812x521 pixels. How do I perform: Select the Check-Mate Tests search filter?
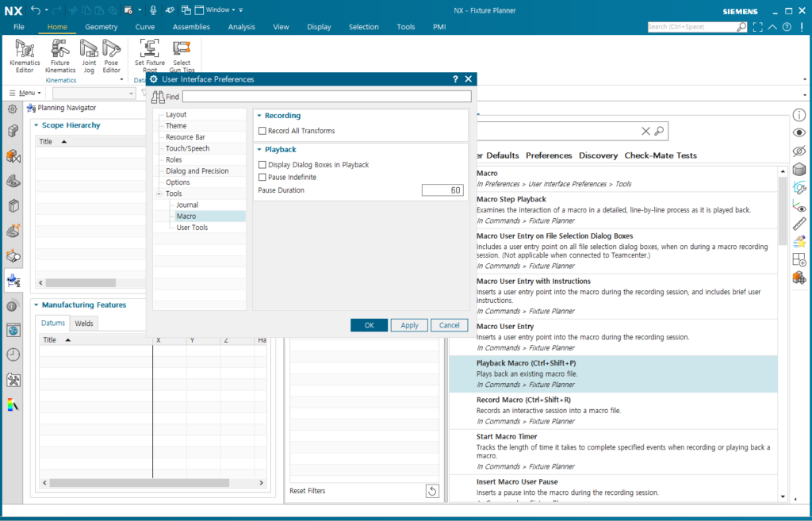point(661,155)
